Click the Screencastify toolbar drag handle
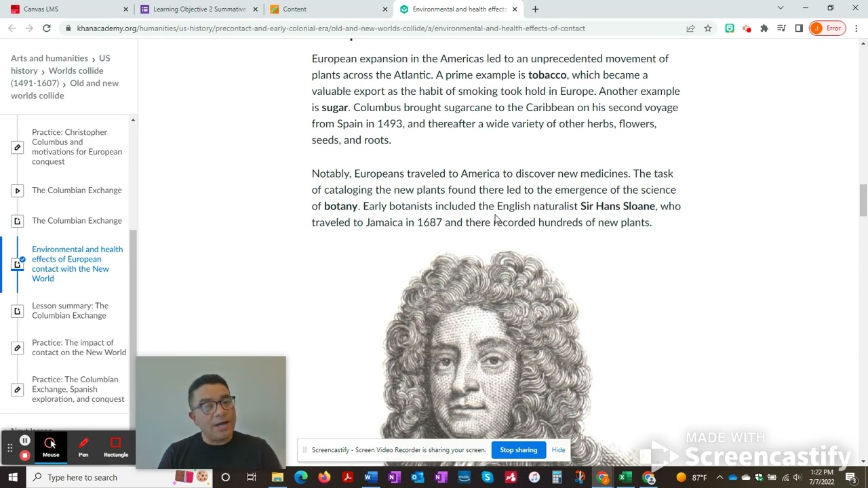This screenshot has width=868, height=488. (9, 447)
